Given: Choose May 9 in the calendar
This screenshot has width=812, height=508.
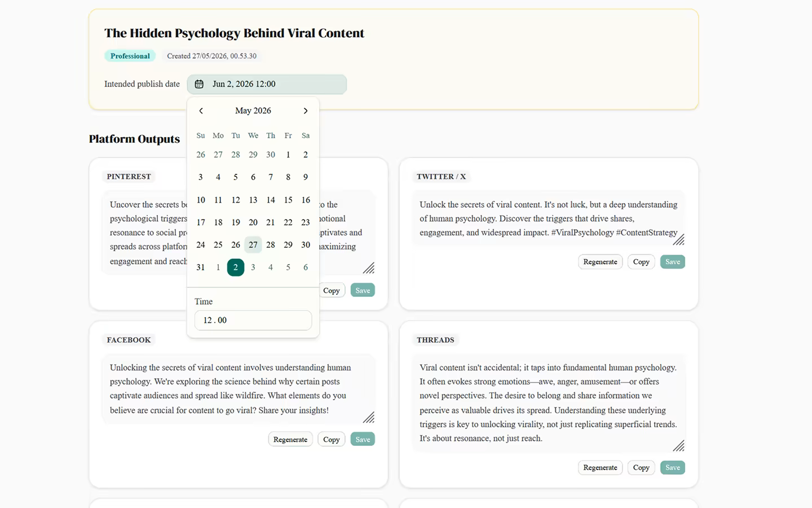Looking at the screenshot, I should tap(306, 177).
